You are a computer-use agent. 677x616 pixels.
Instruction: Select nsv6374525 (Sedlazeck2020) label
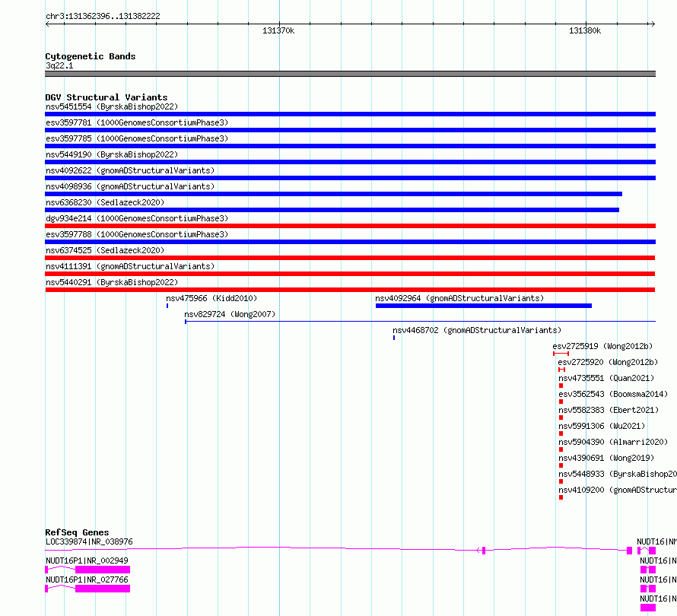[105, 250]
